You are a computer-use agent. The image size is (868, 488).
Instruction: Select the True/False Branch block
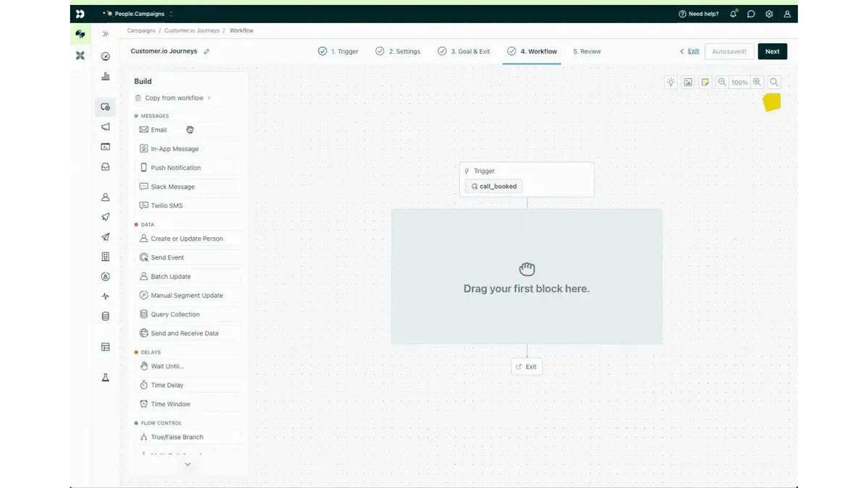[188, 437]
